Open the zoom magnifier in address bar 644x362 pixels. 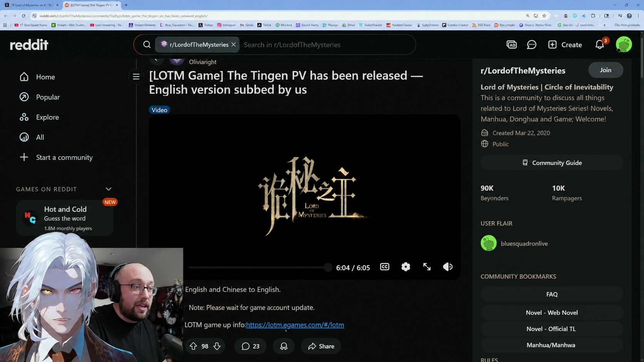528,16
